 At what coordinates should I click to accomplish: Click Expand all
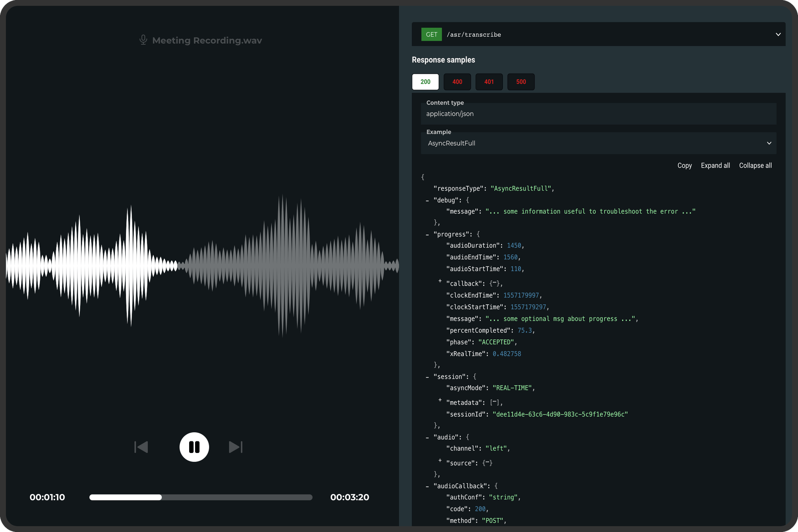point(715,166)
